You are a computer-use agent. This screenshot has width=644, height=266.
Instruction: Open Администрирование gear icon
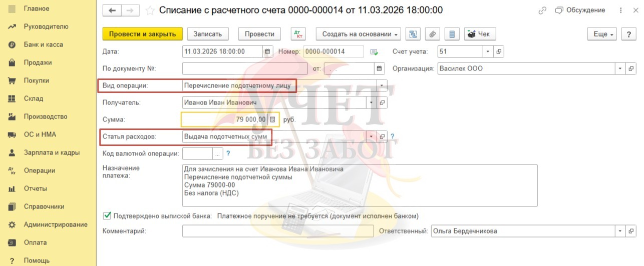tap(12, 224)
